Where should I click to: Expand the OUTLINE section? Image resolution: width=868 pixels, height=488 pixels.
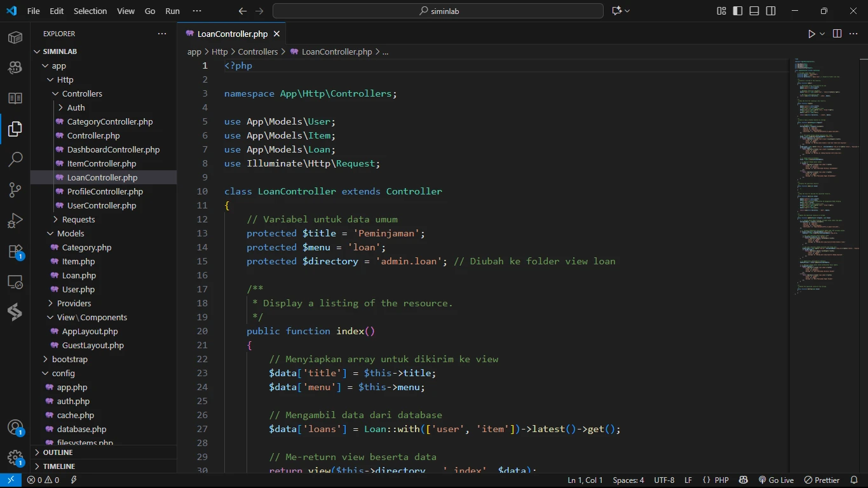coord(58,452)
